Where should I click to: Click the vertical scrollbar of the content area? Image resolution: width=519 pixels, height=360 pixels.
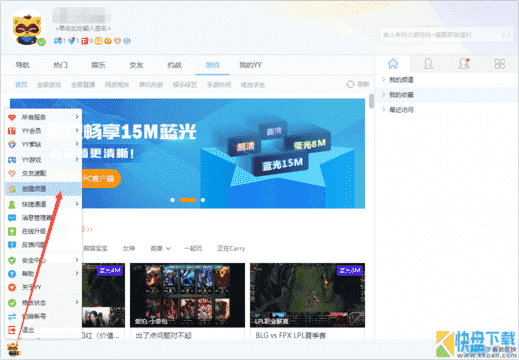coord(371,101)
